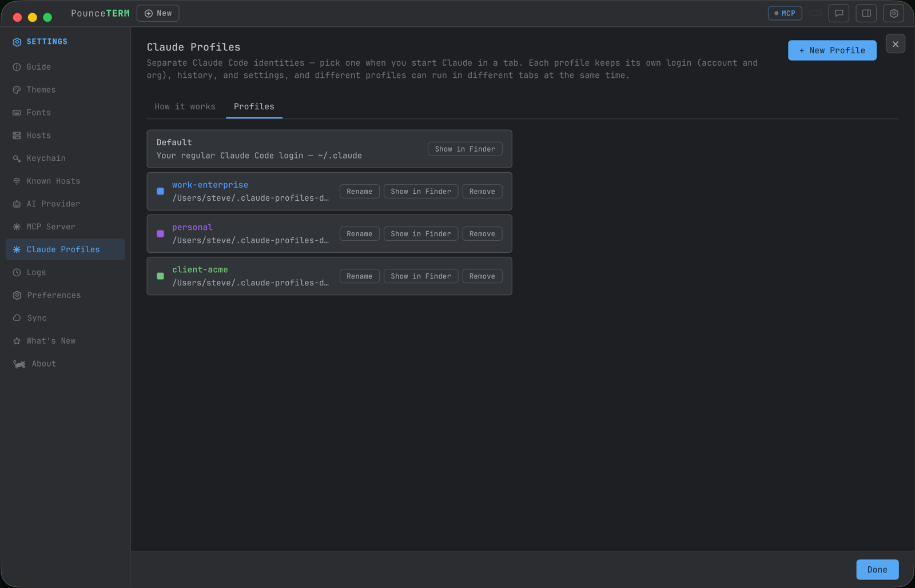Image resolution: width=915 pixels, height=588 pixels.
Task: Click the MCP status indicator button
Action: coord(785,13)
